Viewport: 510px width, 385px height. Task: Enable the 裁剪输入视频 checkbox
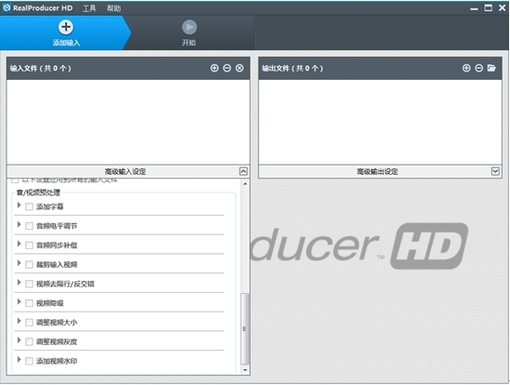click(x=29, y=265)
